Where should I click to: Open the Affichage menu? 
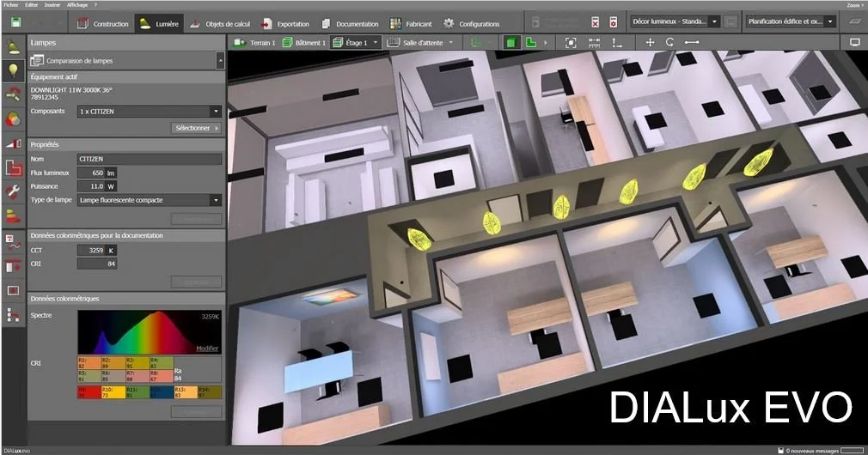[x=77, y=5]
